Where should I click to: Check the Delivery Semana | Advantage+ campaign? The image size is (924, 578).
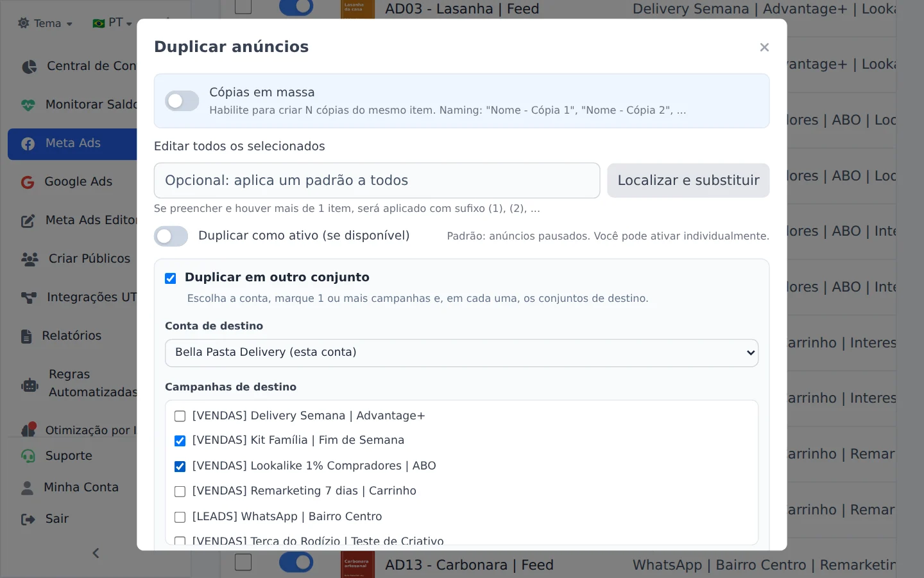point(180,416)
